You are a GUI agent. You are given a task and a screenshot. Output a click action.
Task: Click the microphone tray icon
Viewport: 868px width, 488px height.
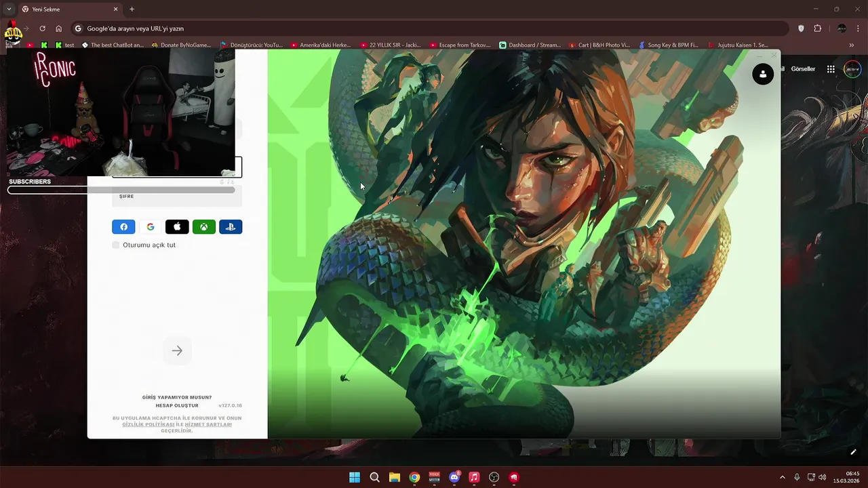(x=797, y=477)
